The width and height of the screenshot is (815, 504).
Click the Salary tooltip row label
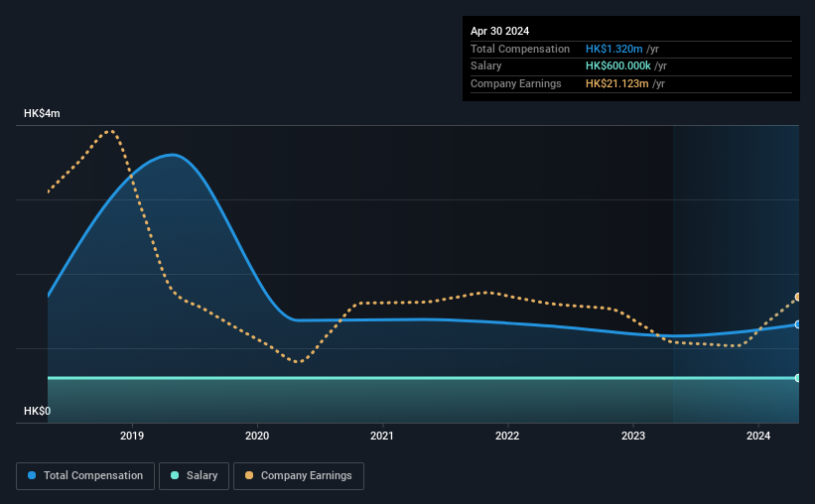click(486, 66)
